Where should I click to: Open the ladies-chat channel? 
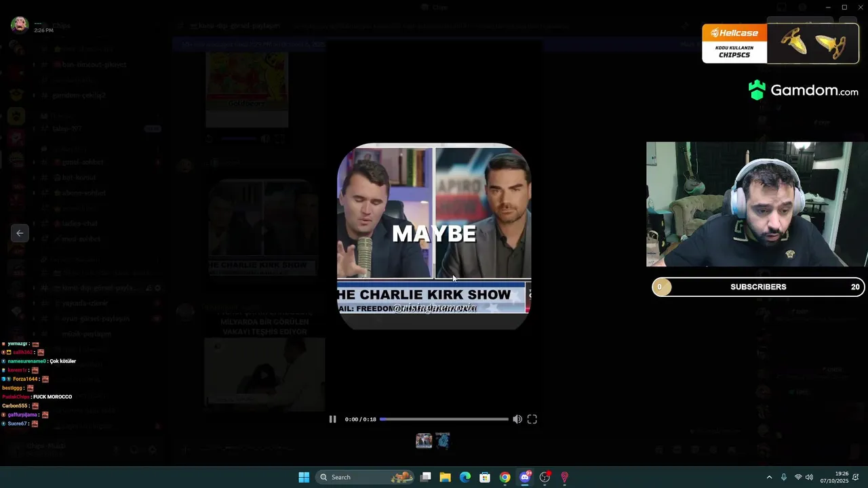pos(80,223)
